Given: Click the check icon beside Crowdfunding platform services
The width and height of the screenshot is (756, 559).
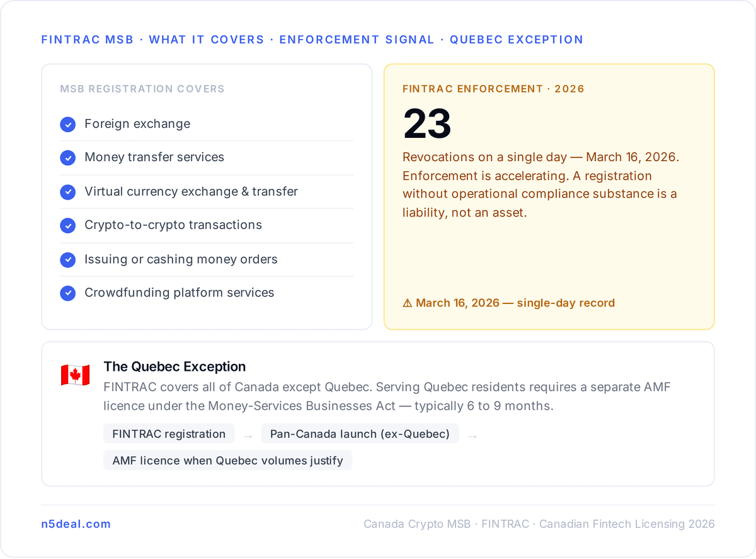Looking at the screenshot, I should click(68, 293).
